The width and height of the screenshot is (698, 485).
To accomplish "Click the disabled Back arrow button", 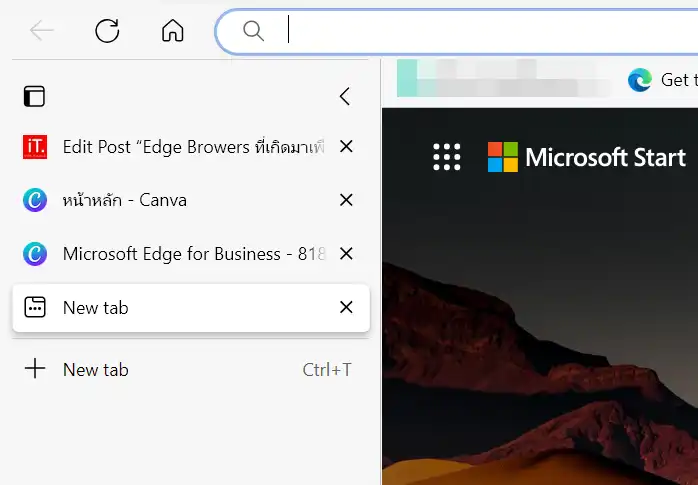I will tap(42, 31).
